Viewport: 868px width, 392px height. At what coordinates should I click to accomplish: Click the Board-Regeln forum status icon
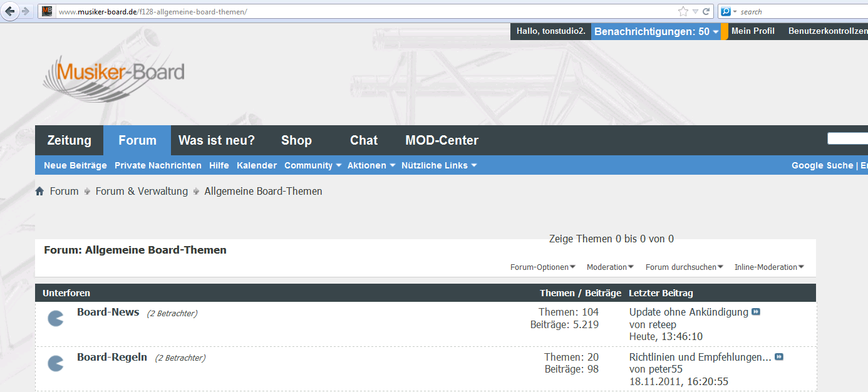point(56,363)
